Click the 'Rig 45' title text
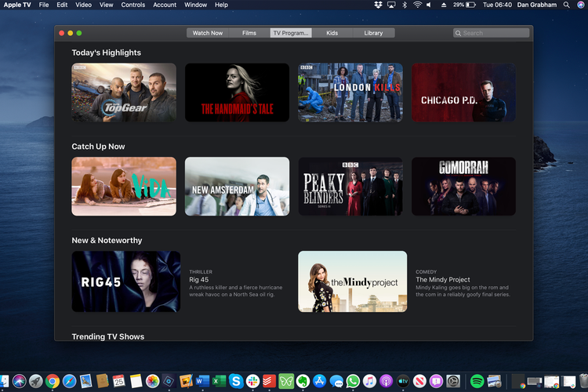588x392 pixels. point(199,279)
